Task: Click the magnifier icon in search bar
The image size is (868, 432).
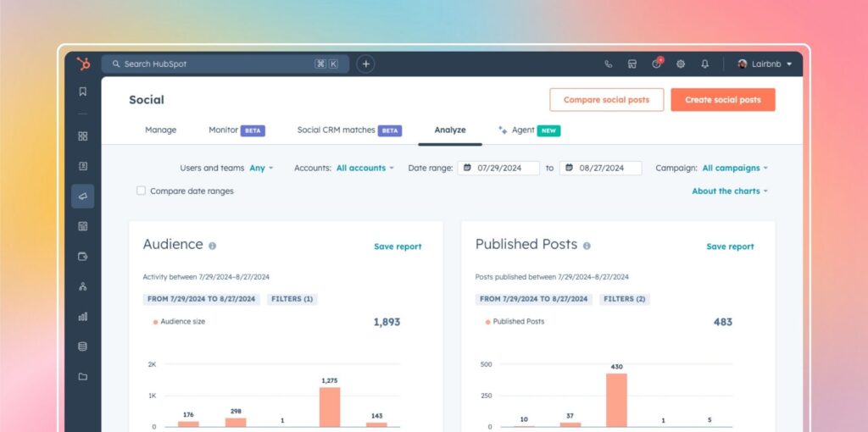Action: [x=115, y=64]
